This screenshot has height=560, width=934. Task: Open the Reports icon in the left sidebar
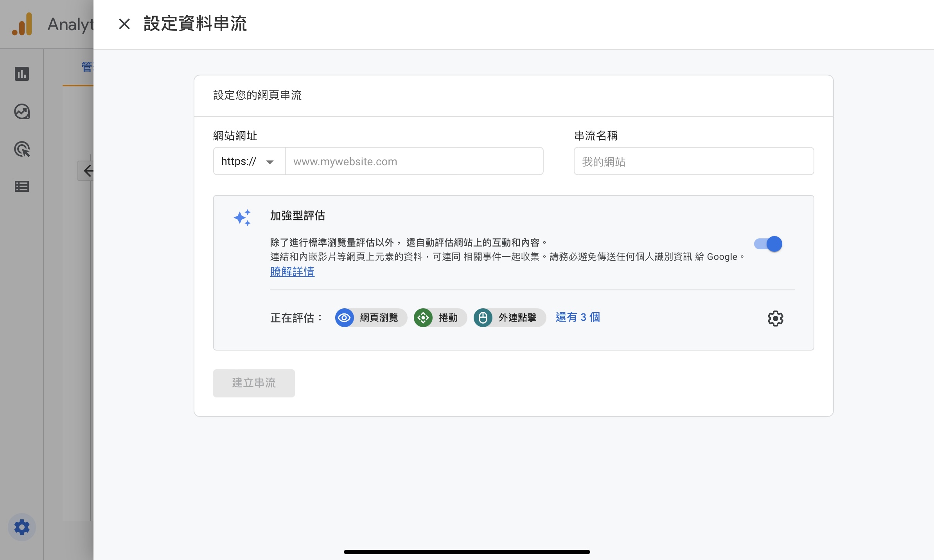[22, 74]
